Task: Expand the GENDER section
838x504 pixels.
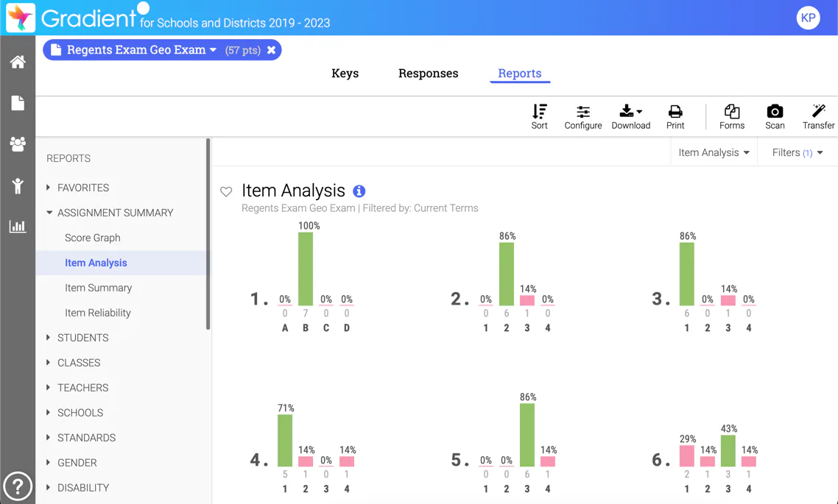Action: pyautogui.click(x=71, y=463)
